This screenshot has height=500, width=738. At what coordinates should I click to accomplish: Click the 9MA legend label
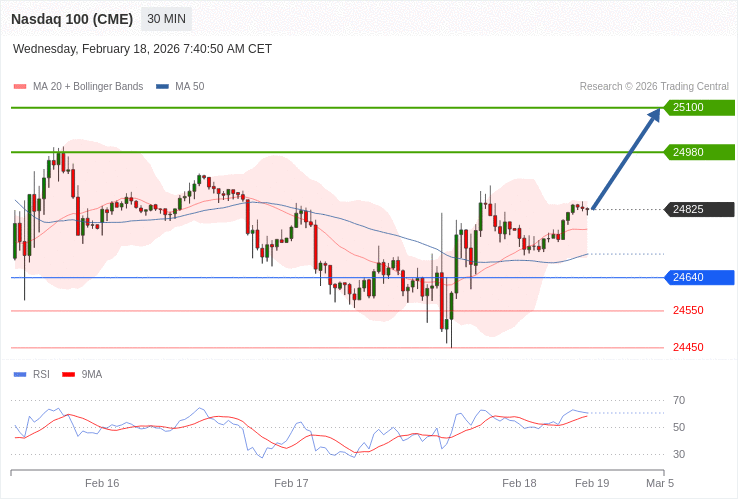tap(92, 375)
